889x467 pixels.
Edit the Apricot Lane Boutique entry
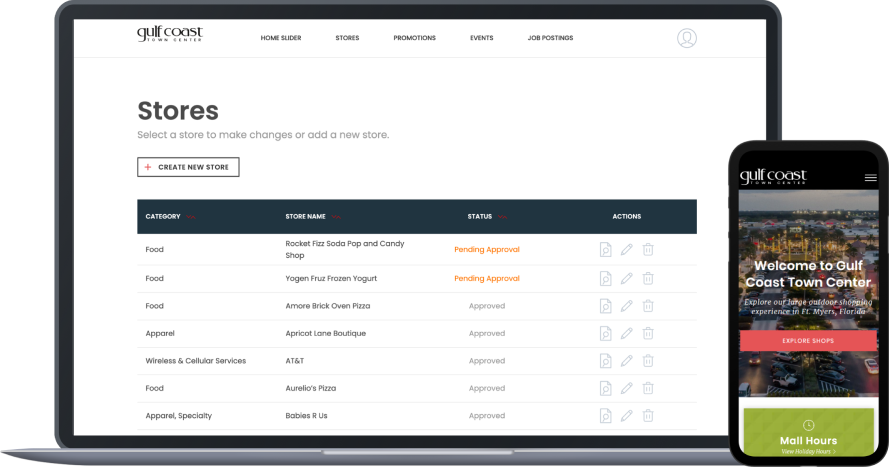(x=627, y=333)
